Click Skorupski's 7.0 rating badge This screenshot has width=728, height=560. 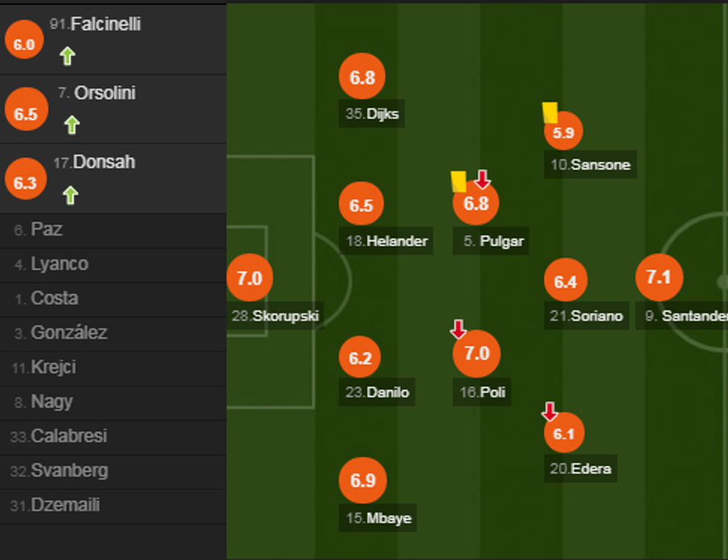[250, 279]
